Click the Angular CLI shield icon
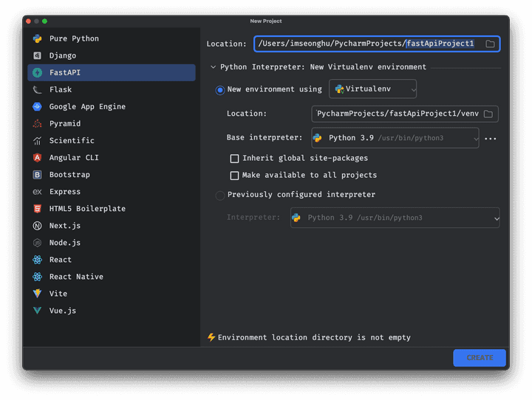This screenshot has height=400, width=532. point(38,158)
